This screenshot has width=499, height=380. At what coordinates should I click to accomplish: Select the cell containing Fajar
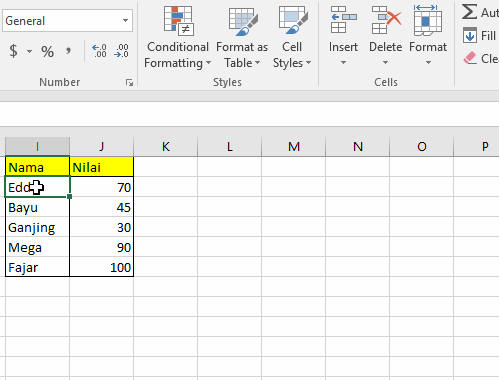[x=37, y=267]
